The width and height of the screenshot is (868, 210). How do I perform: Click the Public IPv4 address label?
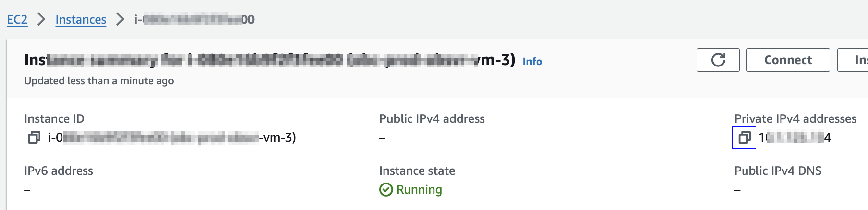[432, 119]
